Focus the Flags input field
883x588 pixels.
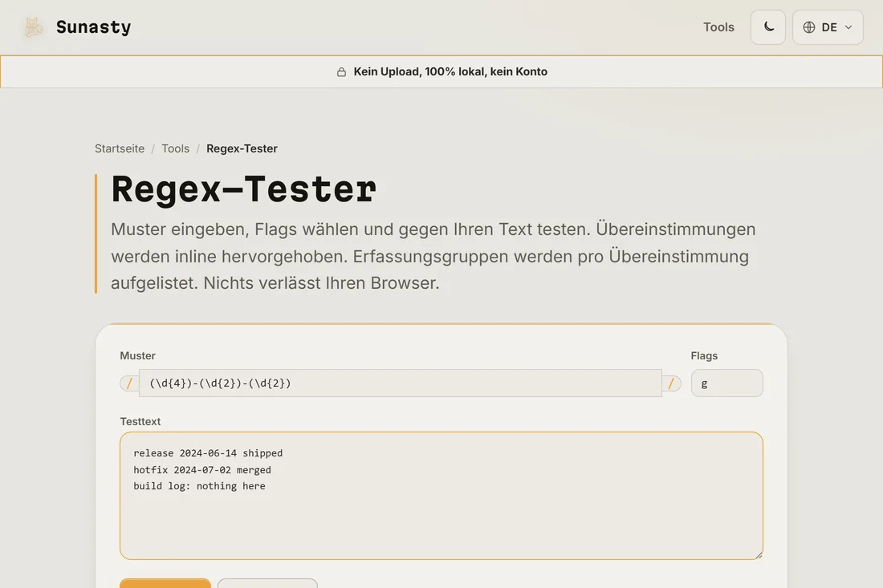(x=727, y=383)
